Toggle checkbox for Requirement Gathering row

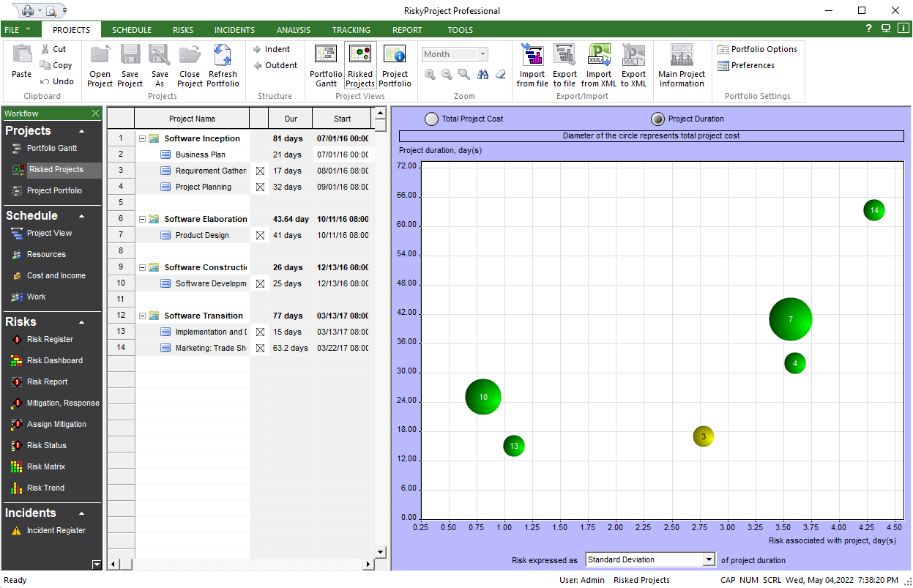coord(260,171)
